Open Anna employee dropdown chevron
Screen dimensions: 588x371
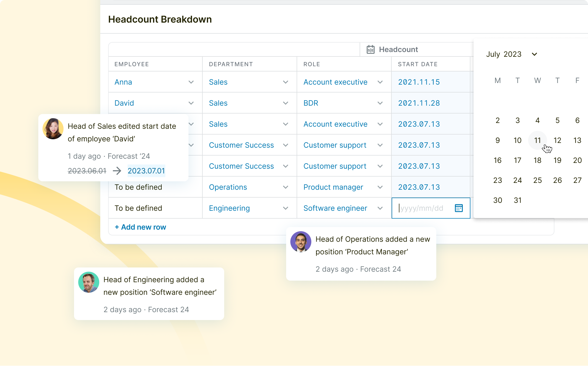click(191, 82)
